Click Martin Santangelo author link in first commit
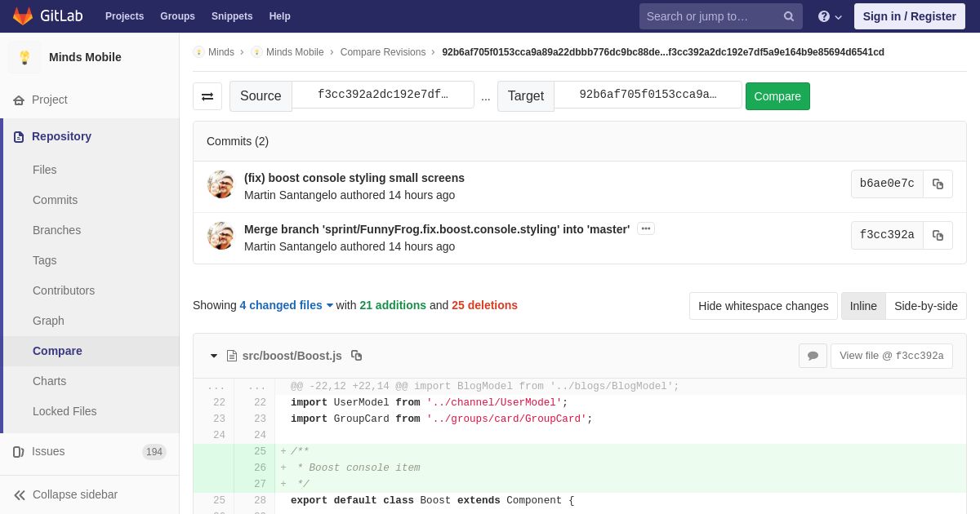Viewport: 980px width, 514px height. 290,195
